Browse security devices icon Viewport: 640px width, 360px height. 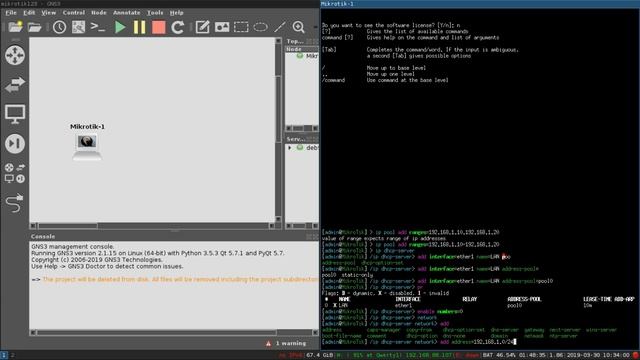15,144
